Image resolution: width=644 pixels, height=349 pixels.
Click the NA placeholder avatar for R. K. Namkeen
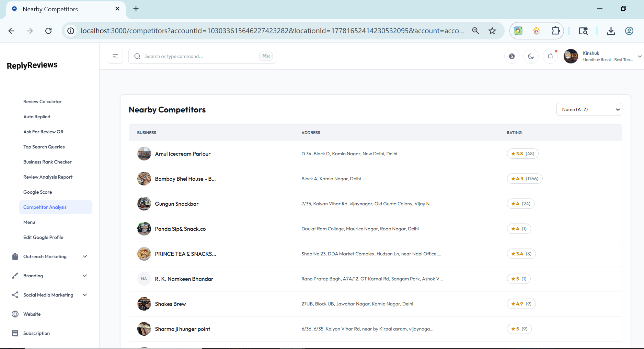(x=144, y=279)
